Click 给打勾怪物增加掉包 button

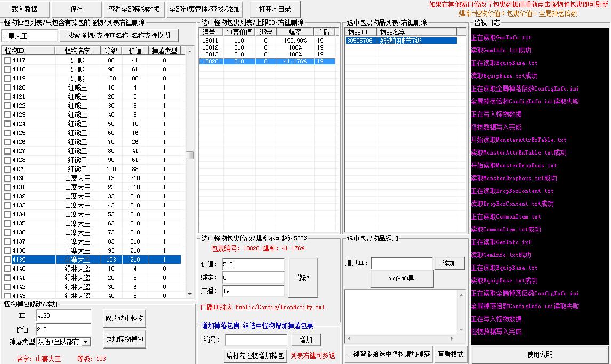255,355
